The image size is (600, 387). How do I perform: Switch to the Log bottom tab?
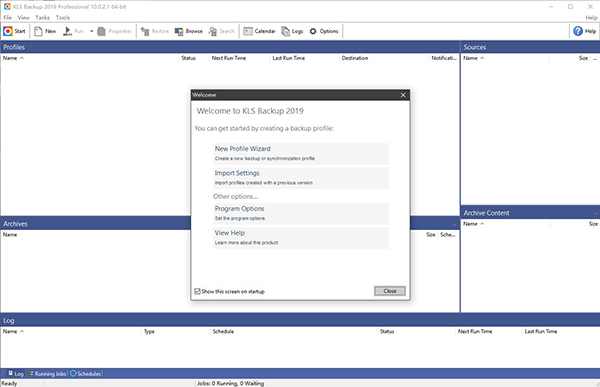coord(16,374)
